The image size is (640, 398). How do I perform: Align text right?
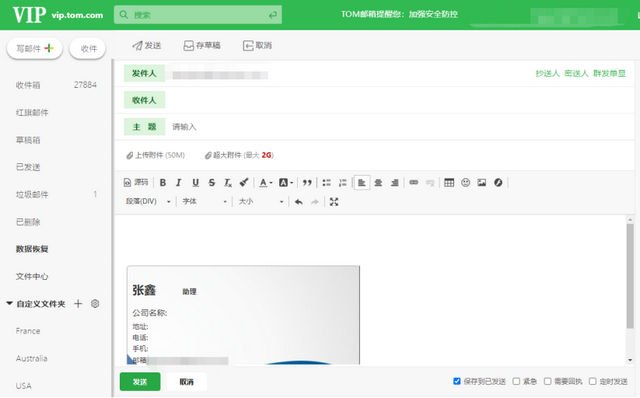[x=395, y=182]
